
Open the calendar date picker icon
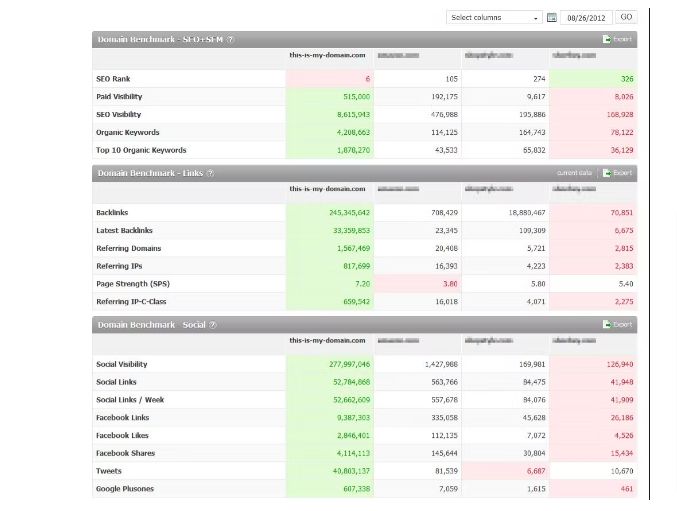click(x=551, y=18)
